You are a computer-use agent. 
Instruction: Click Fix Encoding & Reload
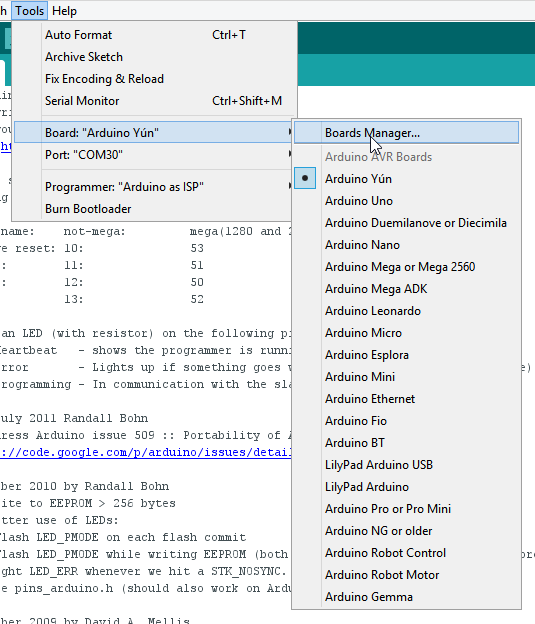tap(154, 79)
